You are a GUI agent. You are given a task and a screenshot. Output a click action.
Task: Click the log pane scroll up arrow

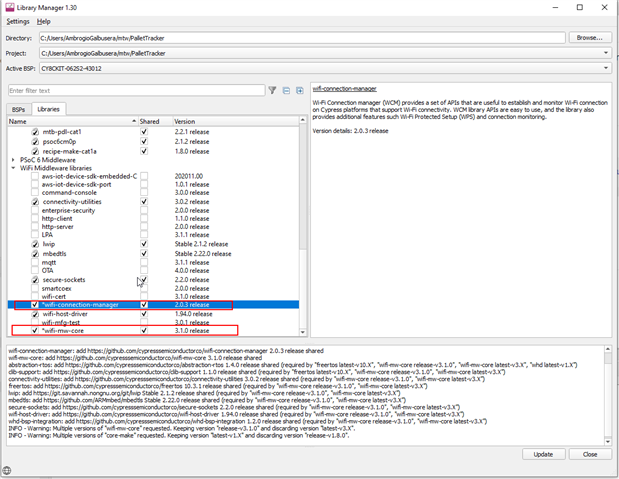pyautogui.click(x=608, y=349)
